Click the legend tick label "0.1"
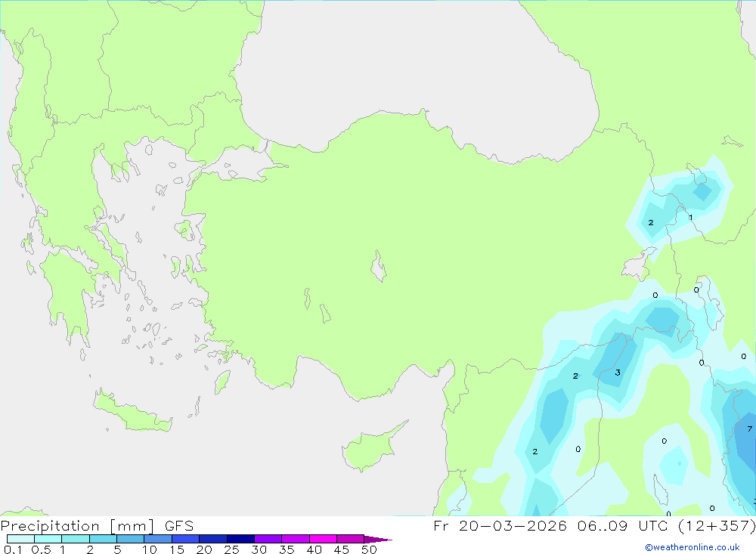Viewport: 756px width, 554px height. 13,549
